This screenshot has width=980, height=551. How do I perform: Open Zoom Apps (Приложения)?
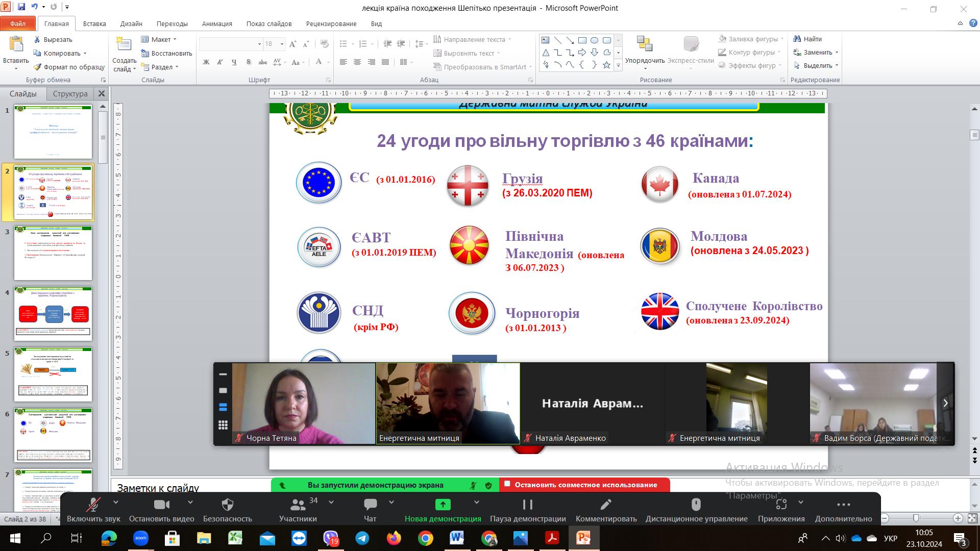781,510
